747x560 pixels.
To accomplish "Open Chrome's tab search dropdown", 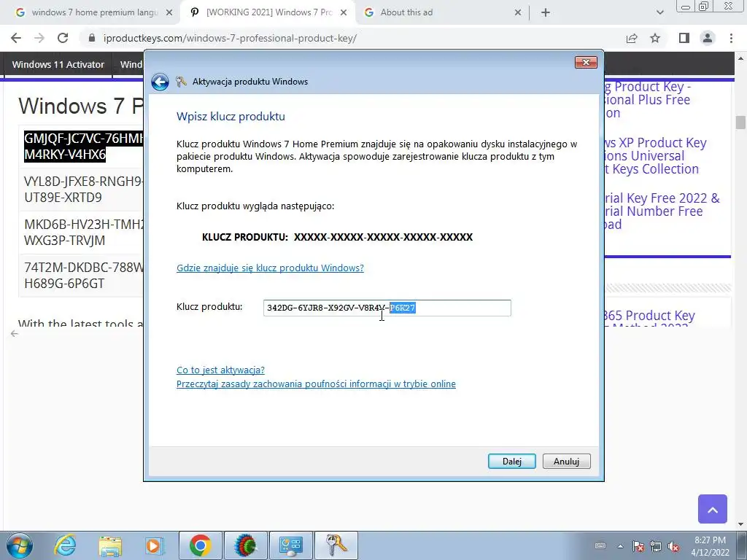I will (x=659, y=13).
